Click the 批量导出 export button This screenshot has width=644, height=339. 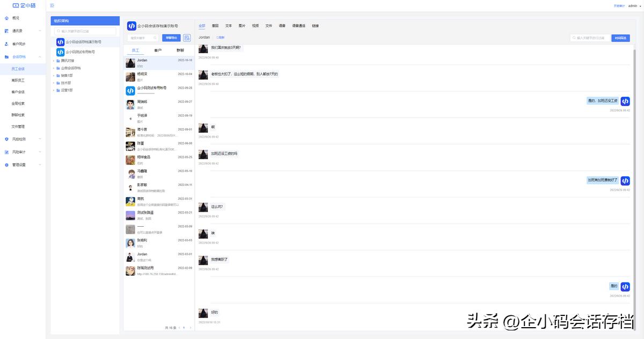pyautogui.click(x=171, y=38)
